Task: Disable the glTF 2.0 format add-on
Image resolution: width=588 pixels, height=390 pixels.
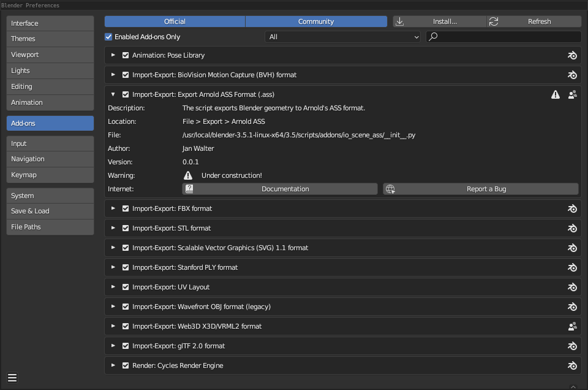Action: [x=126, y=346]
